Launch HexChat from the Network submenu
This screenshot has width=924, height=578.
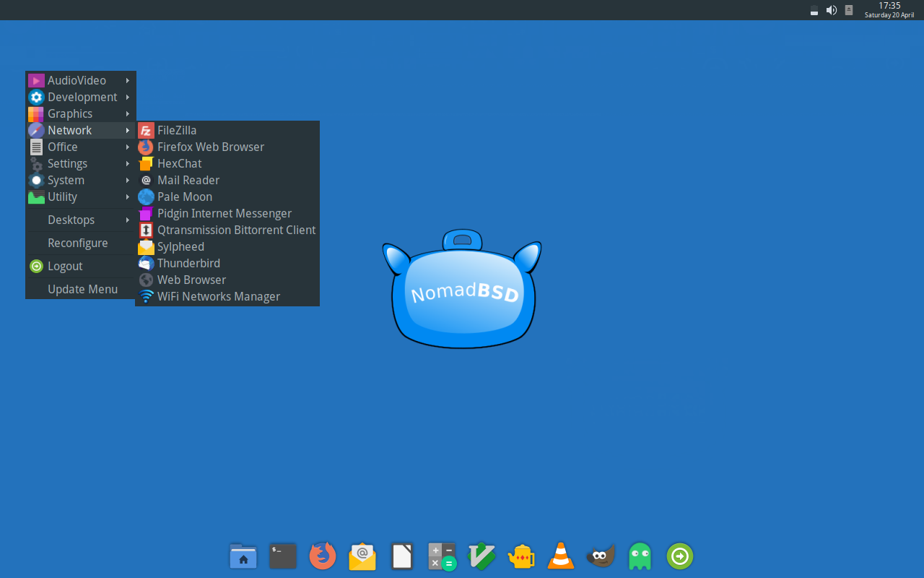pos(178,163)
